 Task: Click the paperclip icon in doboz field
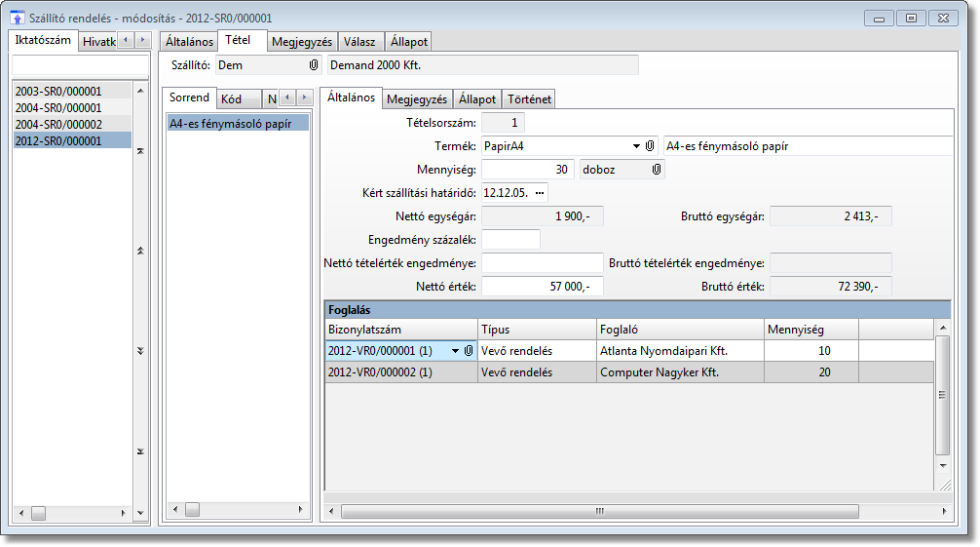(x=657, y=170)
